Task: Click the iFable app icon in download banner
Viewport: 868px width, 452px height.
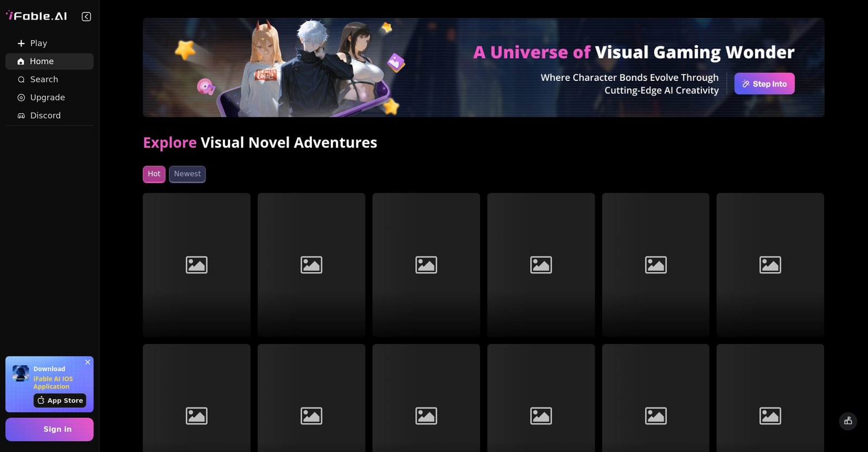Action: pos(21,373)
